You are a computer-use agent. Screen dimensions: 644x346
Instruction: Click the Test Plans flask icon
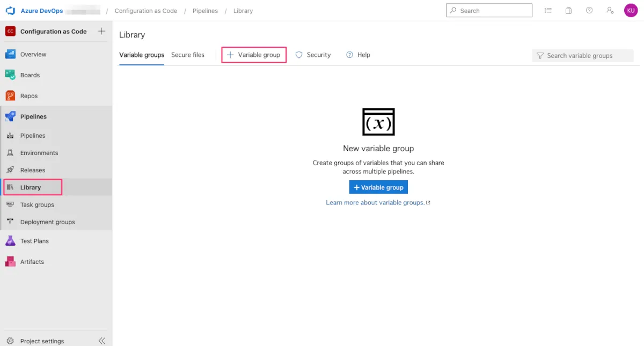tap(10, 241)
